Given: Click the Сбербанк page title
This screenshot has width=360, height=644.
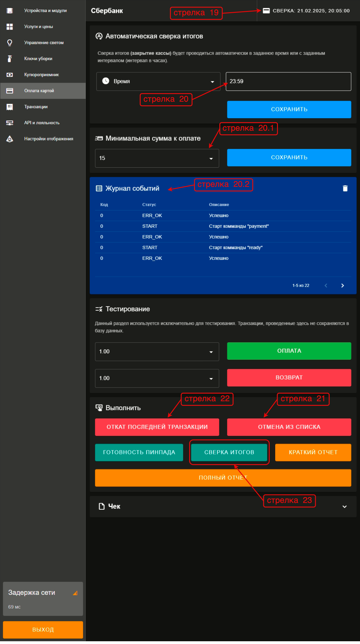Looking at the screenshot, I should click(107, 11).
